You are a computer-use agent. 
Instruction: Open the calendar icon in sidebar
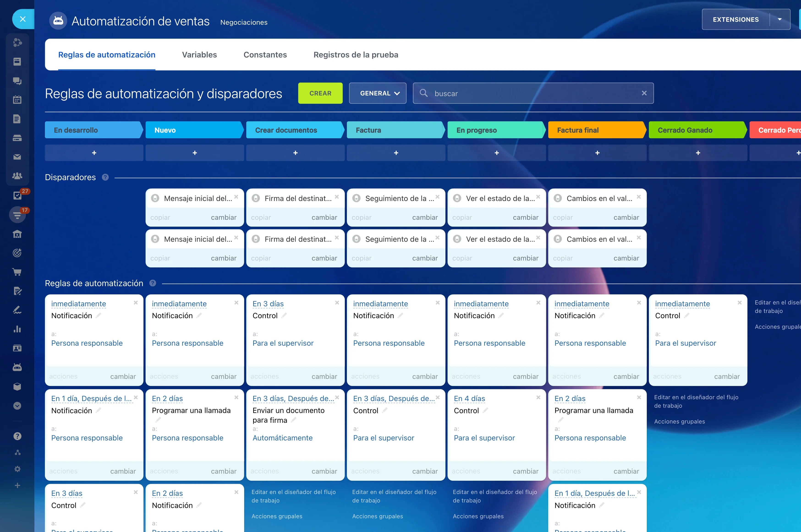click(x=17, y=100)
